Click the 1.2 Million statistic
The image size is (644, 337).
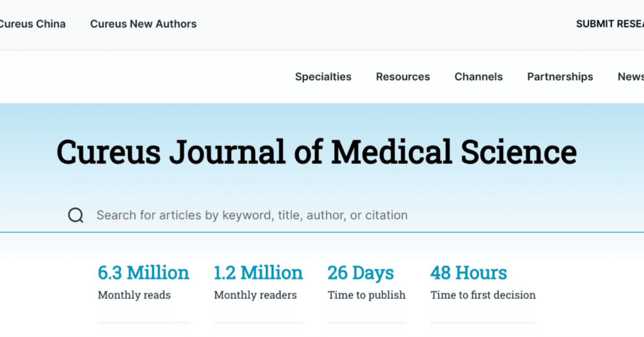point(258,273)
